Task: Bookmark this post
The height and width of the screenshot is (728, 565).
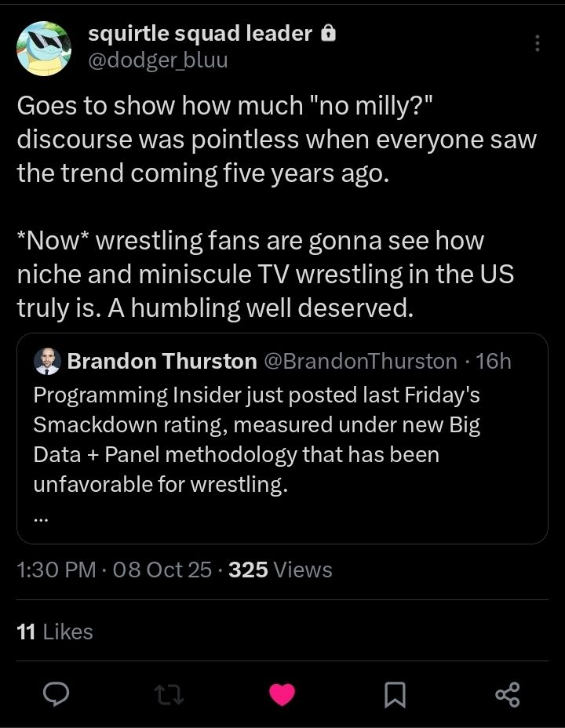Action: click(395, 695)
